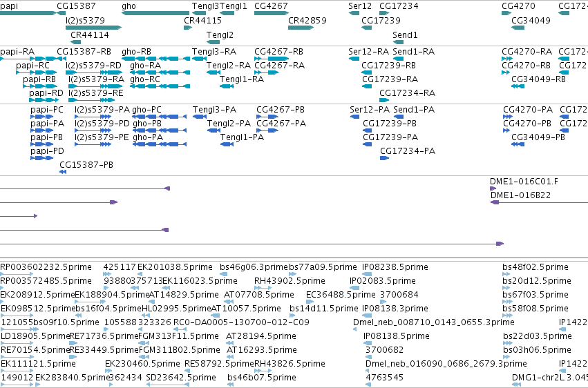This screenshot has width=588, height=388.
Task: Select the CG4270 gene label
Action: click(x=518, y=6)
